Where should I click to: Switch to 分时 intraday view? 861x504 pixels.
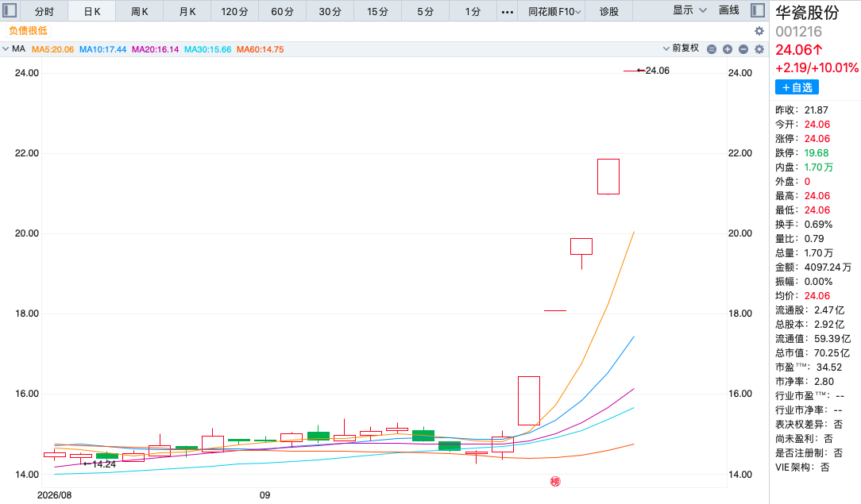pyautogui.click(x=44, y=12)
